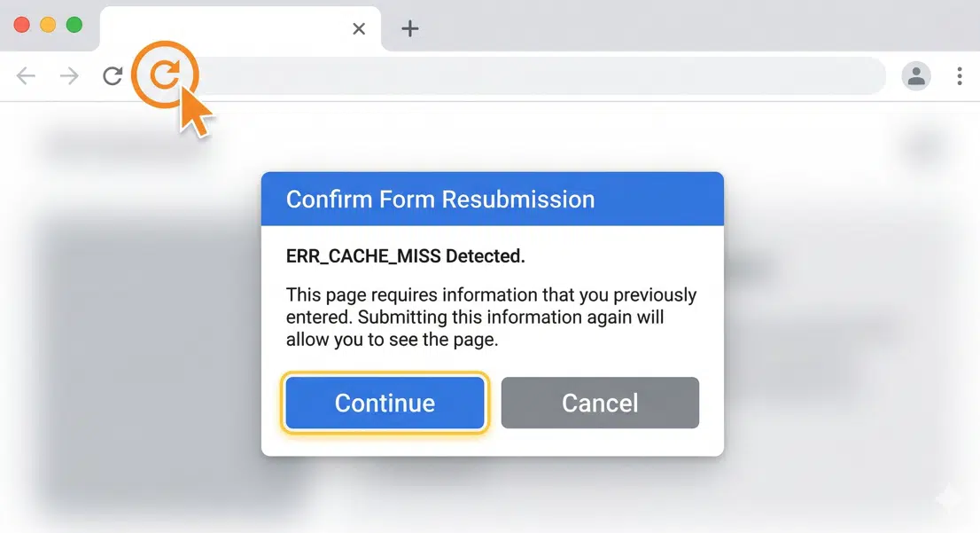Click the ERR_CACHE_MISS Detected heading
The height and width of the screenshot is (533, 980).
coord(406,256)
